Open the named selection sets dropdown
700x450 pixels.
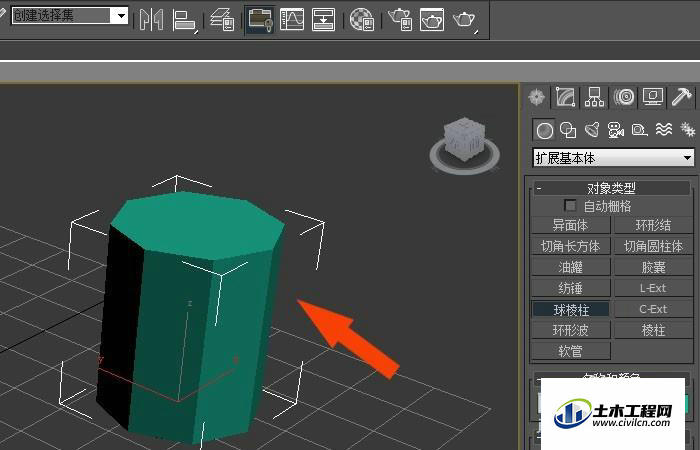pyautogui.click(x=70, y=16)
